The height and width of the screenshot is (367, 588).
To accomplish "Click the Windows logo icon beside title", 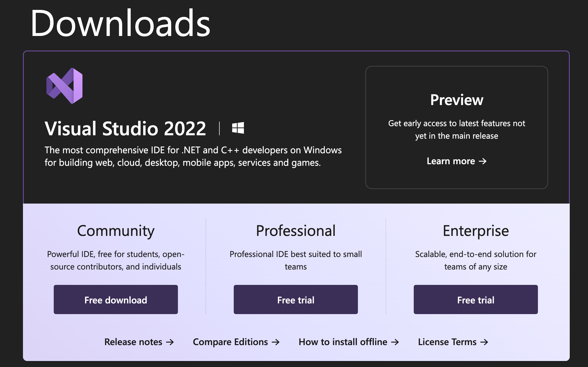I will [238, 128].
